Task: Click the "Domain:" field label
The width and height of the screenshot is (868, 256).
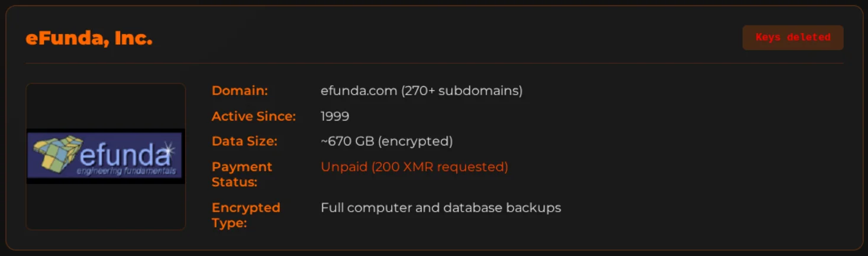Action: click(240, 90)
